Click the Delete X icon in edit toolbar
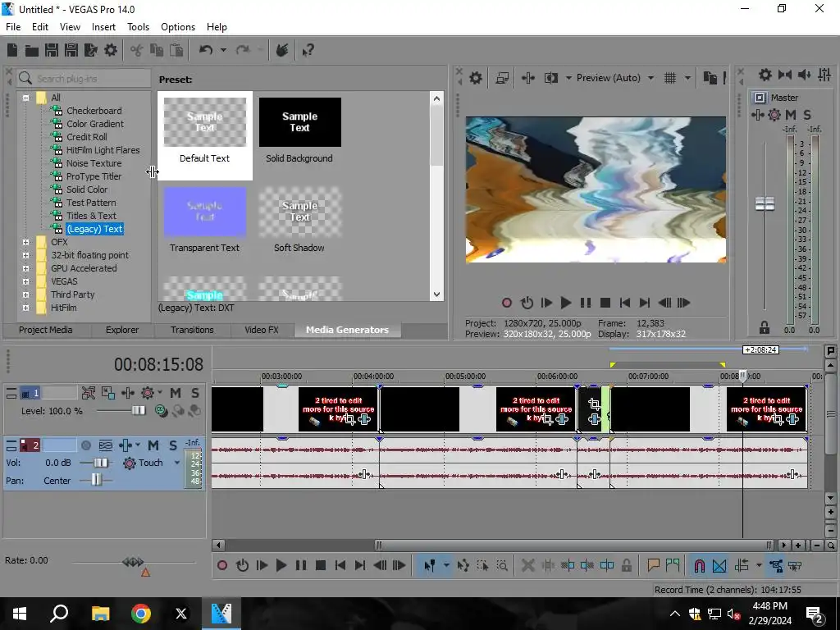840x630 pixels. 527,566
